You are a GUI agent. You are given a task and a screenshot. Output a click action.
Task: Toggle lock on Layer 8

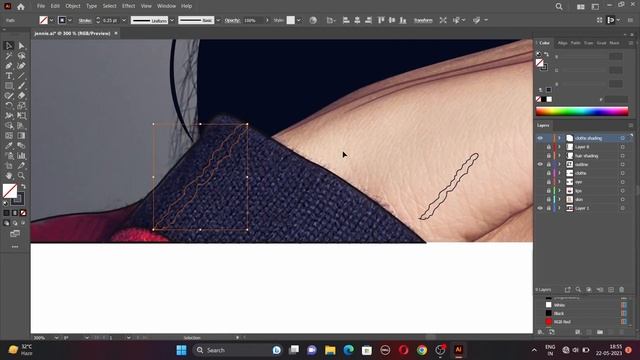point(549,147)
